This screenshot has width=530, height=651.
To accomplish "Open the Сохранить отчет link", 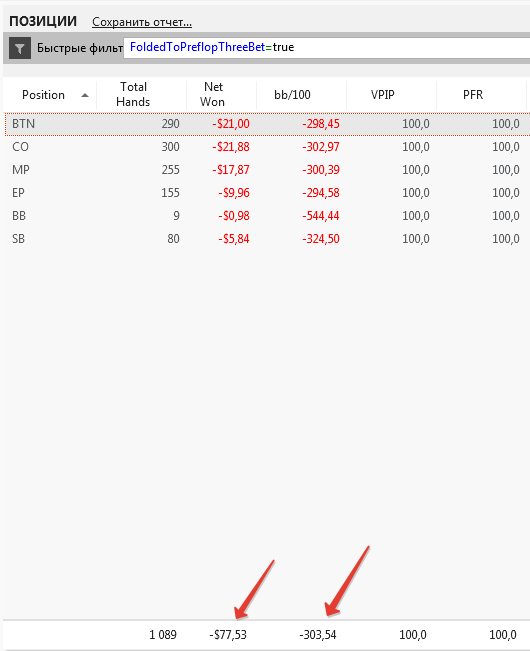I will (x=142, y=22).
